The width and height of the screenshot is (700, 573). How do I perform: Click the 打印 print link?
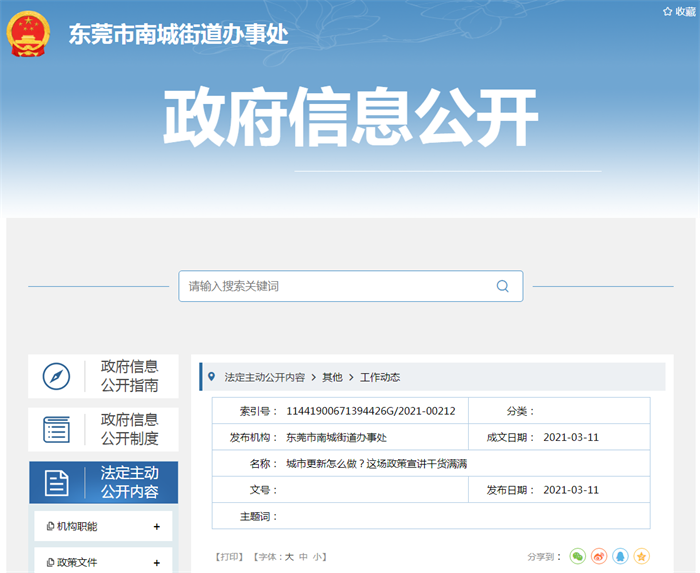(230, 556)
